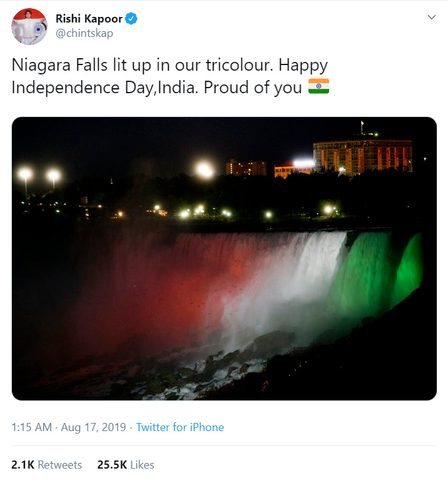
Task: Click the Rishi Kapoor display name
Action: [89, 19]
